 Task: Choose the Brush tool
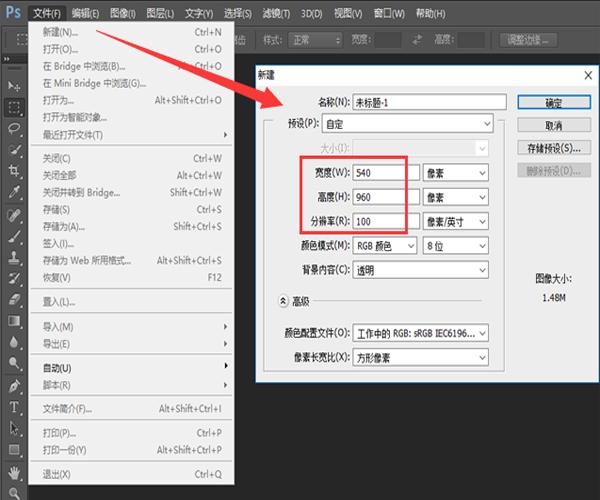[x=15, y=236]
